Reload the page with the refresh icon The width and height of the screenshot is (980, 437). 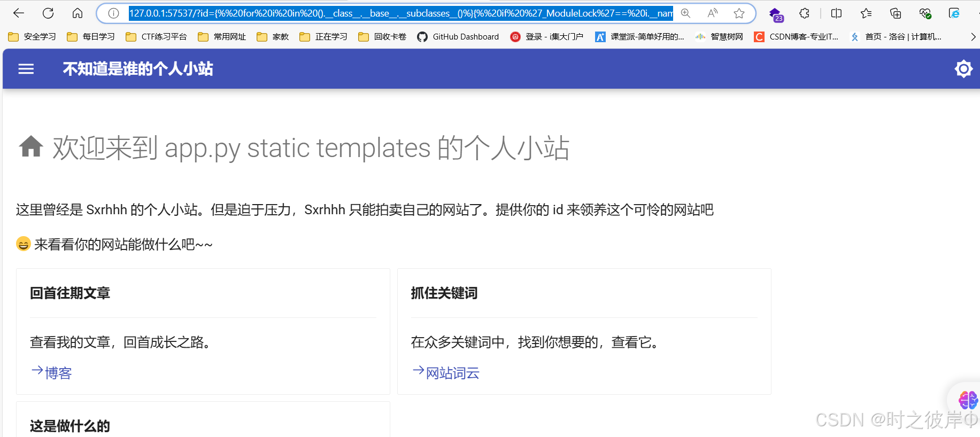tap(48, 13)
